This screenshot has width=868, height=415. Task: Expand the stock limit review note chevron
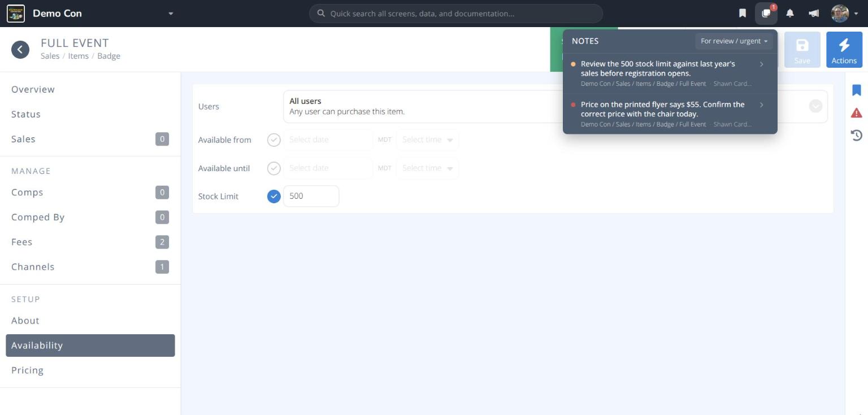point(762,64)
